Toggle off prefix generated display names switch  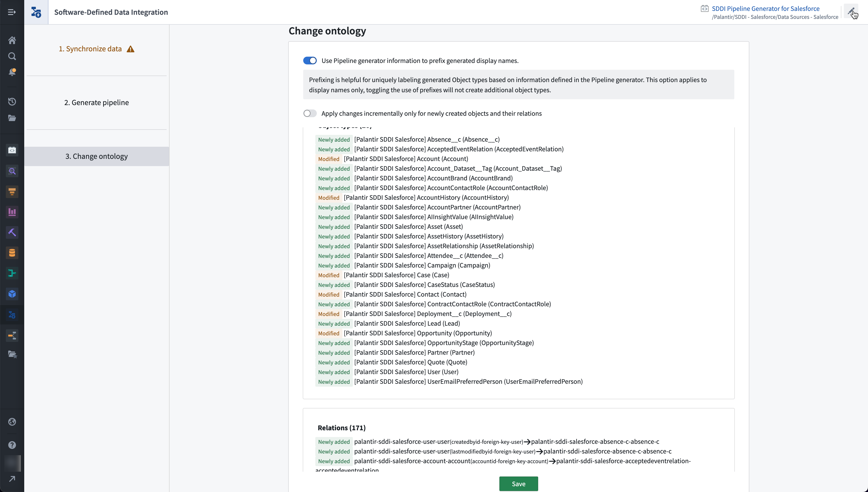pyautogui.click(x=310, y=61)
